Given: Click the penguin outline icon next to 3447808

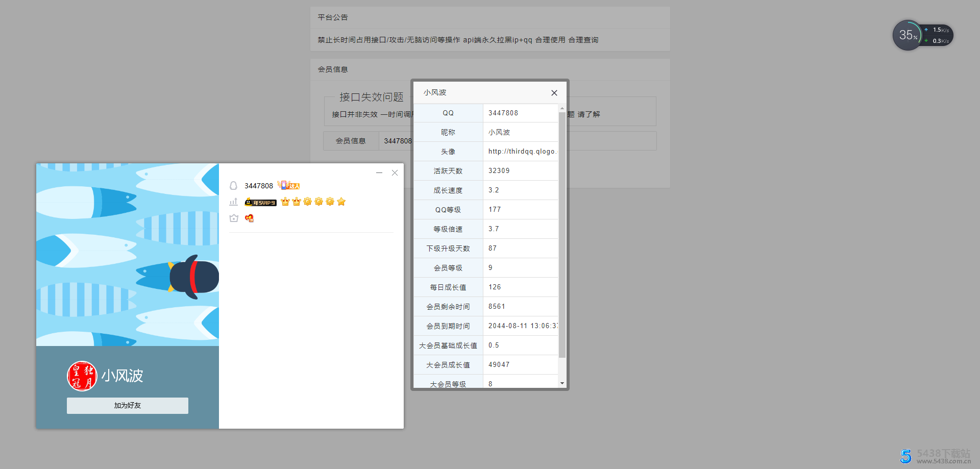Looking at the screenshot, I should [233, 186].
